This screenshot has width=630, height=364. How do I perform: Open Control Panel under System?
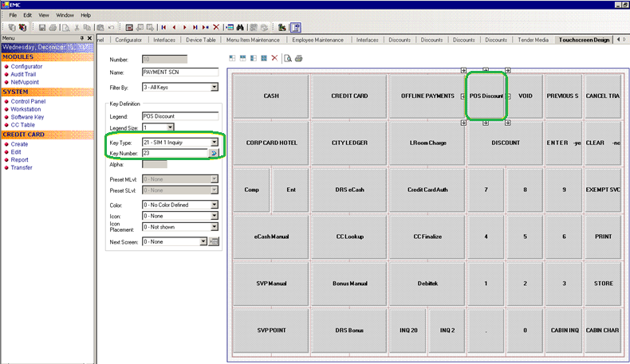(x=28, y=101)
